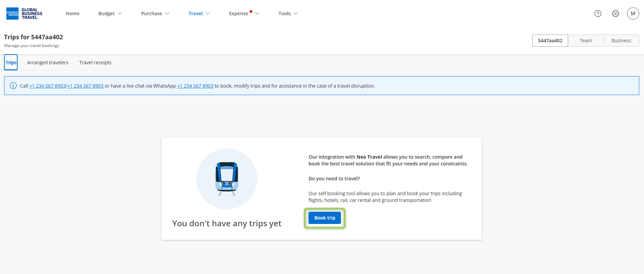The width and height of the screenshot is (644, 274).
Task: Click the 'Trips for 5447aa402' heading
Action: [x=34, y=37]
